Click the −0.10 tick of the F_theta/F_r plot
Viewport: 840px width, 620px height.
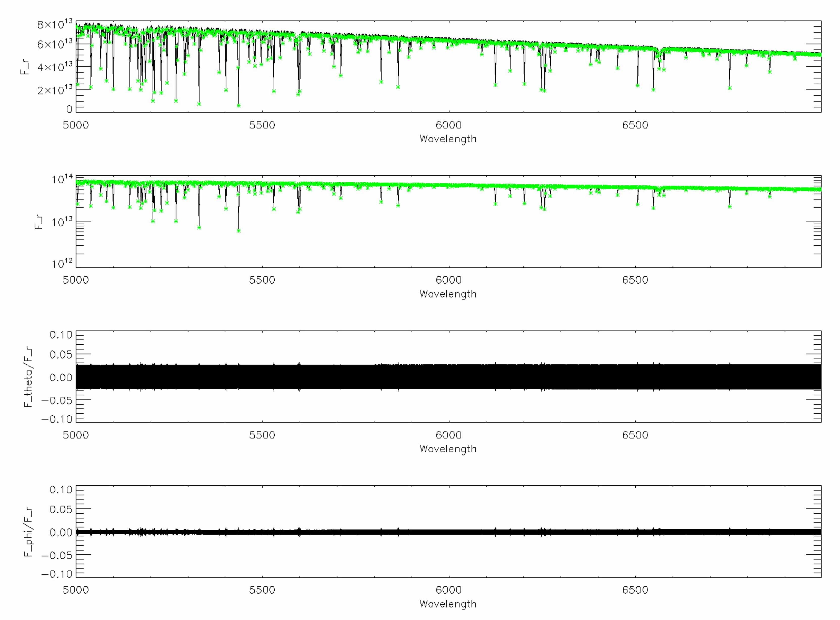click(x=56, y=419)
